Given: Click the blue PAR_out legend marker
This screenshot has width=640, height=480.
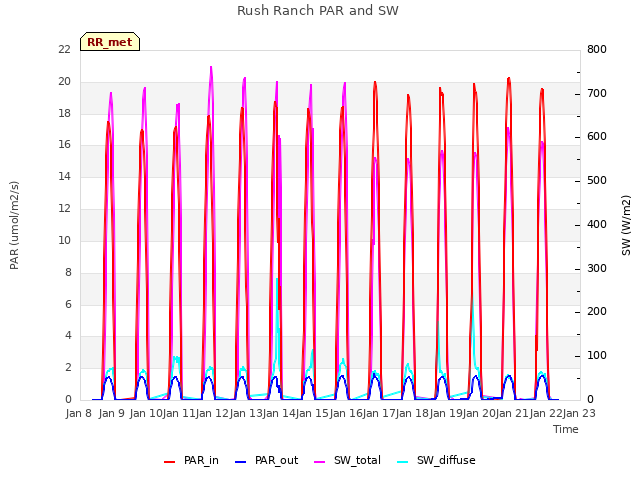Looking at the screenshot, I should coord(241,462).
